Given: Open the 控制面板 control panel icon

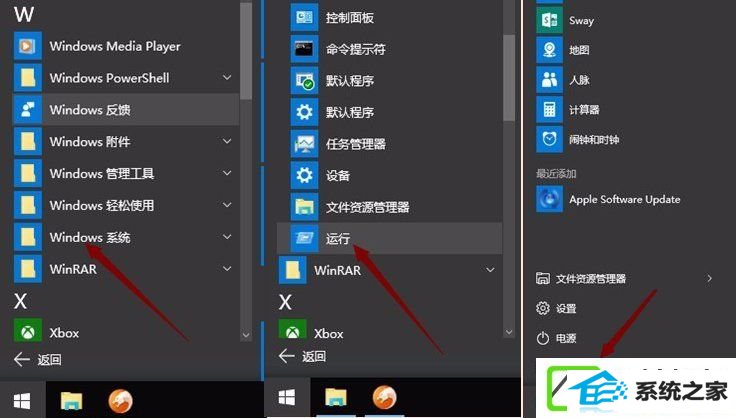Looking at the screenshot, I should click(304, 18).
